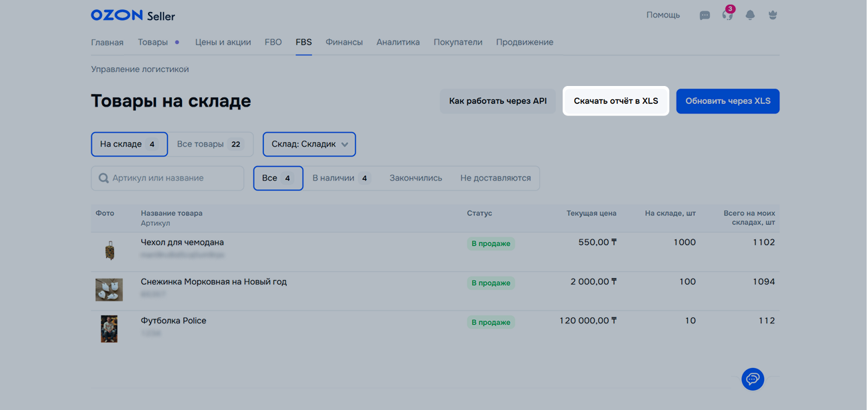Viewport: 868px width, 410px height.
Task: Open the Финансы menu tab
Action: pos(344,42)
